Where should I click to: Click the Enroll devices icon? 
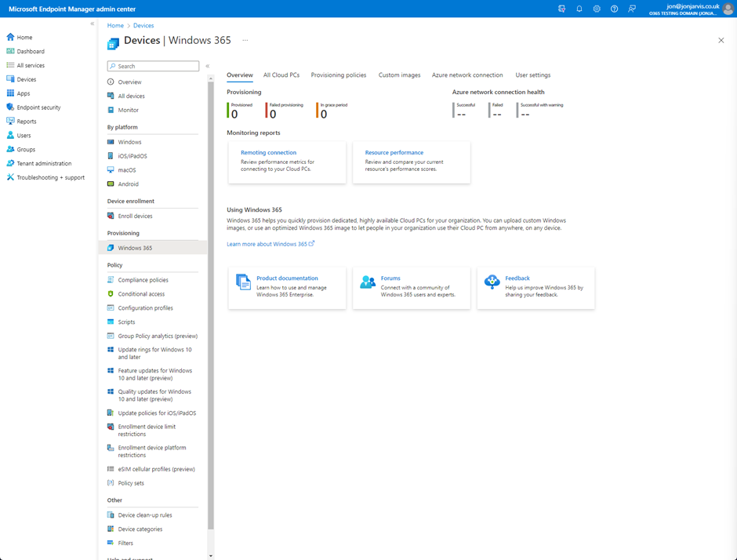point(111,216)
